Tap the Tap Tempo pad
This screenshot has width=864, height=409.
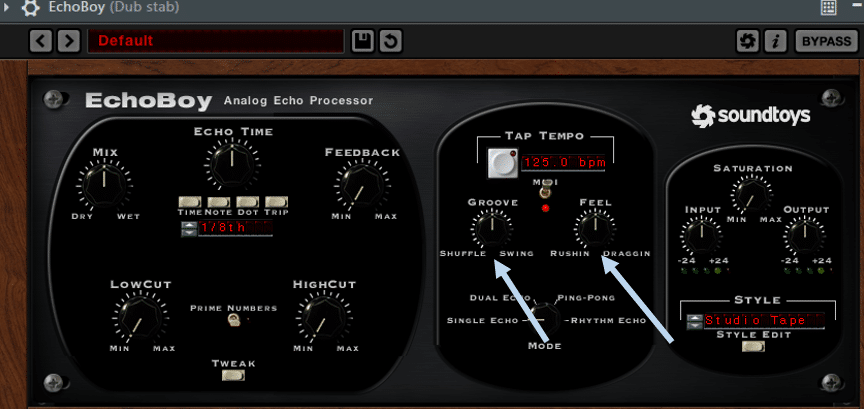(x=504, y=163)
